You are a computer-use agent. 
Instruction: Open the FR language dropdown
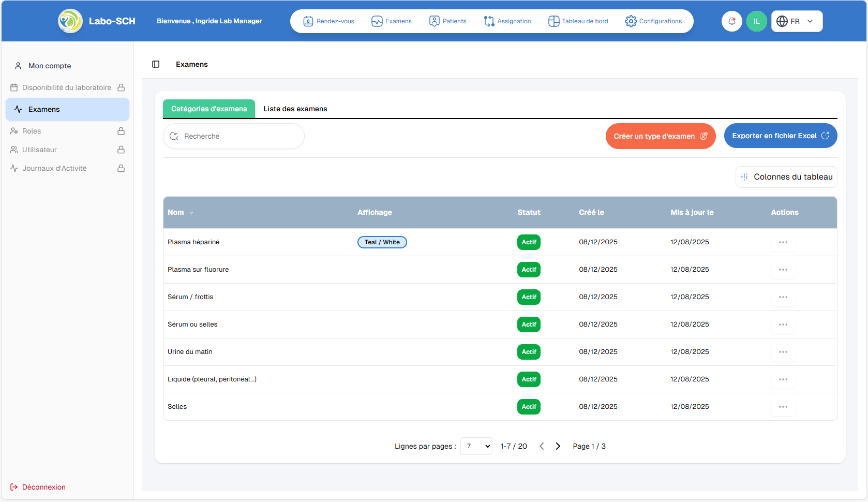click(796, 21)
